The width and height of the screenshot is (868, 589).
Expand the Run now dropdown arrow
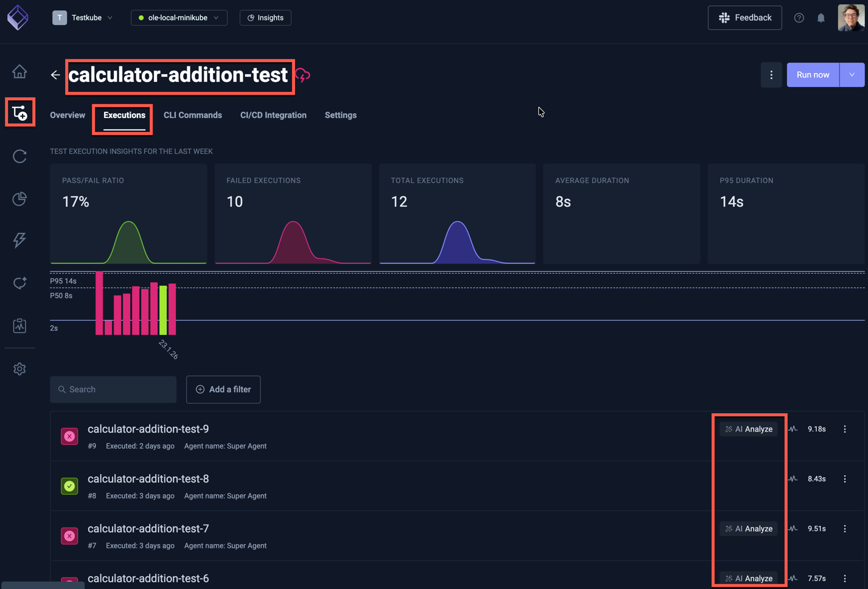pyautogui.click(x=852, y=75)
